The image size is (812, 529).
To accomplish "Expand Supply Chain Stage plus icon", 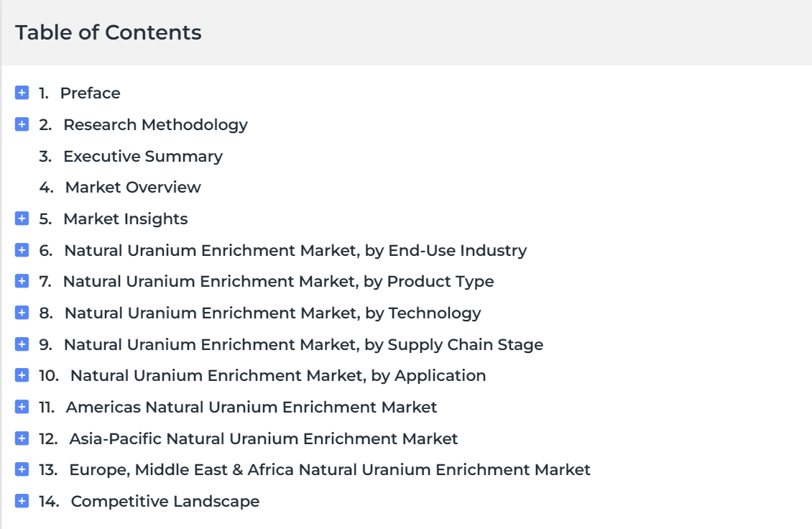I will 22,344.
